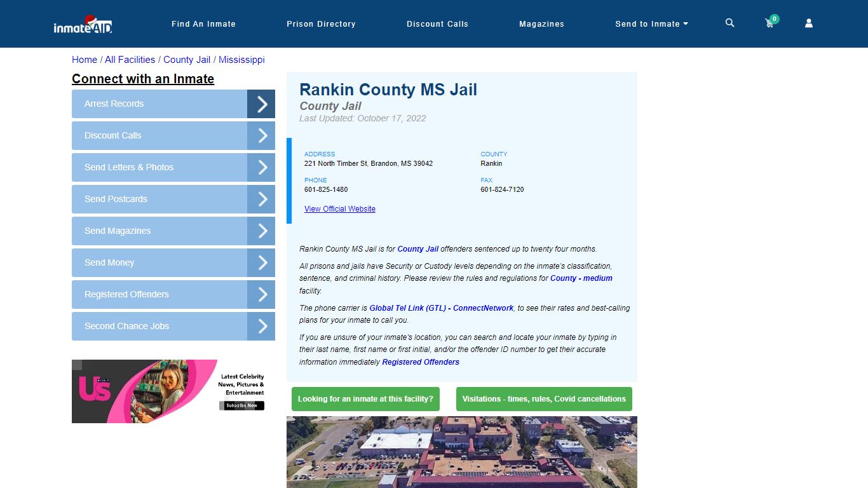The width and height of the screenshot is (868, 488).
Task: Open the Connect with an Inmate heading link
Action: (143, 79)
